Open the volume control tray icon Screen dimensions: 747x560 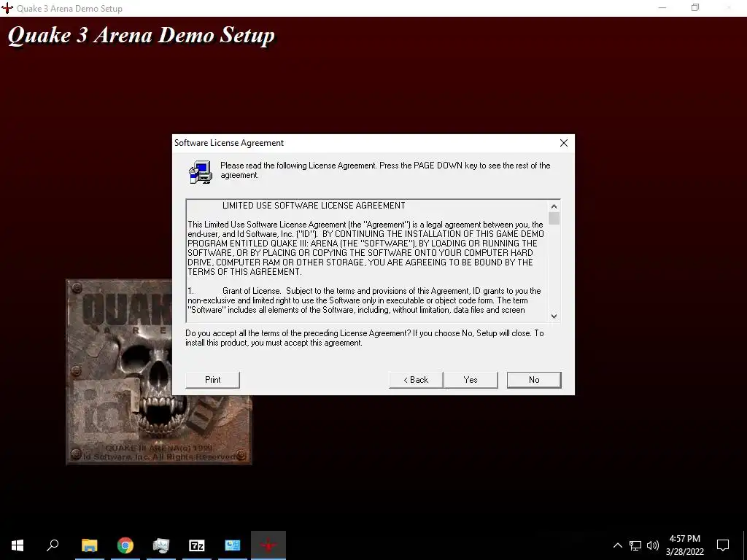click(653, 545)
